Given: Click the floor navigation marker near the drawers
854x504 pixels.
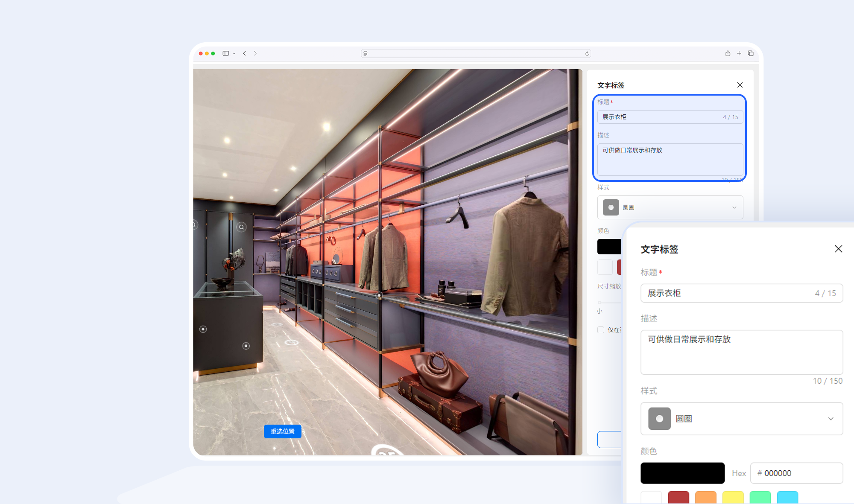Looking at the screenshot, I should tap(292, 342).
